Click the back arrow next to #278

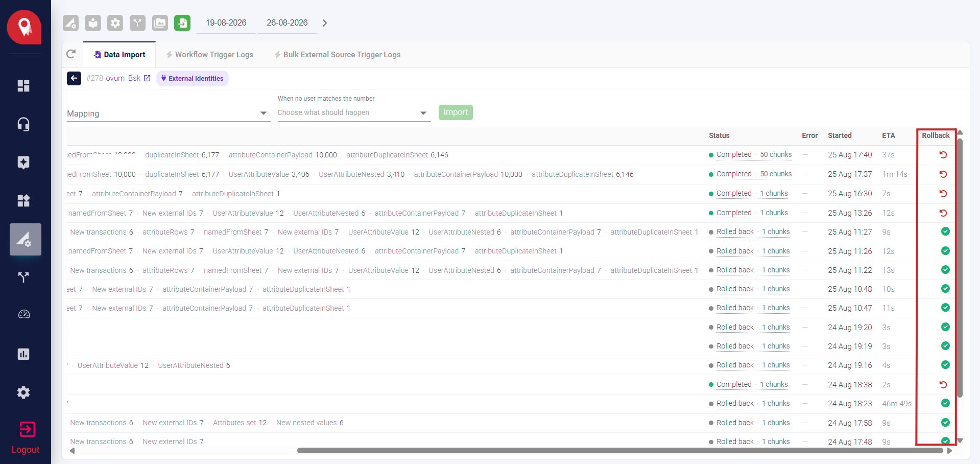tap(74, 78)
